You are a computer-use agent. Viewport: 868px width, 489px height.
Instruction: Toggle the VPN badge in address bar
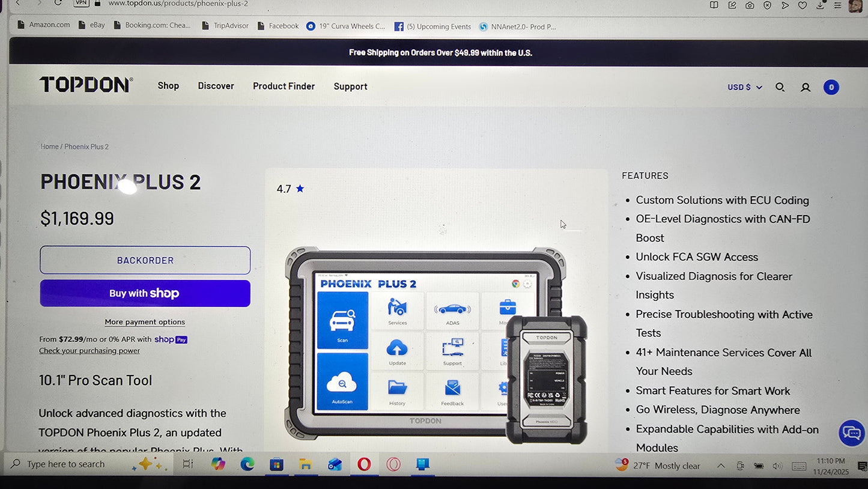tap(81, 3)
